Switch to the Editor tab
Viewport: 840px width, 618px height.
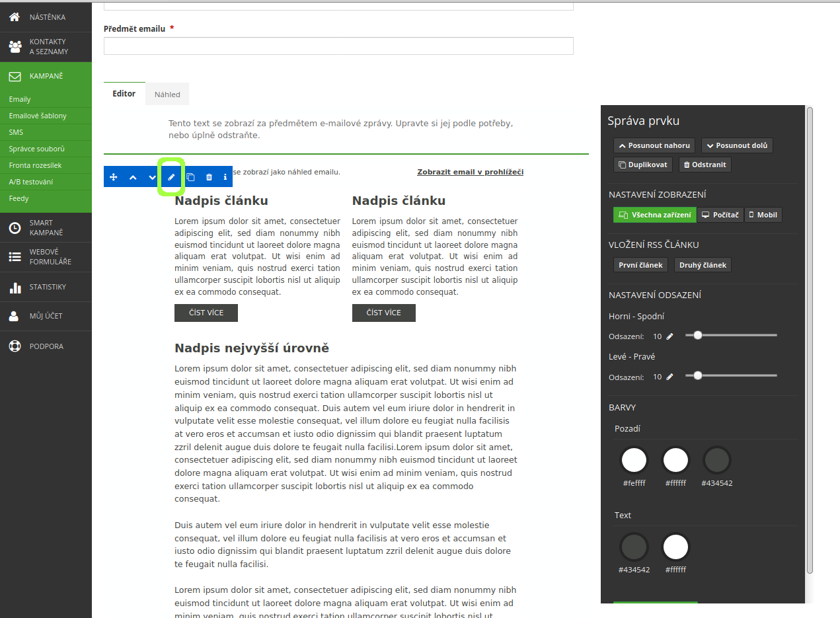coord(124,94)
